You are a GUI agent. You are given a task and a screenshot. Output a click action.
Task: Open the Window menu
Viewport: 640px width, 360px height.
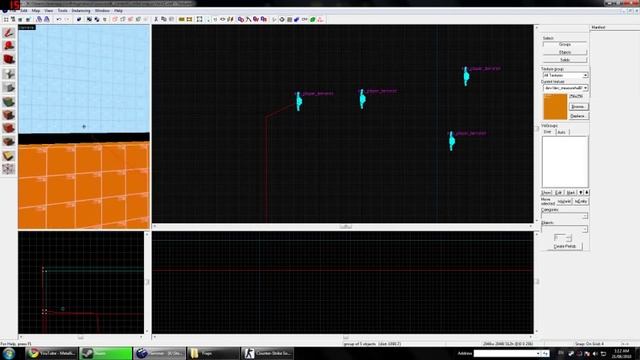click(102, 11)
